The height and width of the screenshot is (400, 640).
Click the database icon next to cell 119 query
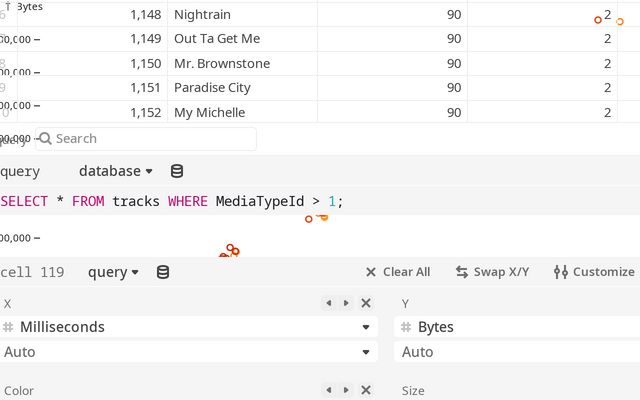(163, 272)
